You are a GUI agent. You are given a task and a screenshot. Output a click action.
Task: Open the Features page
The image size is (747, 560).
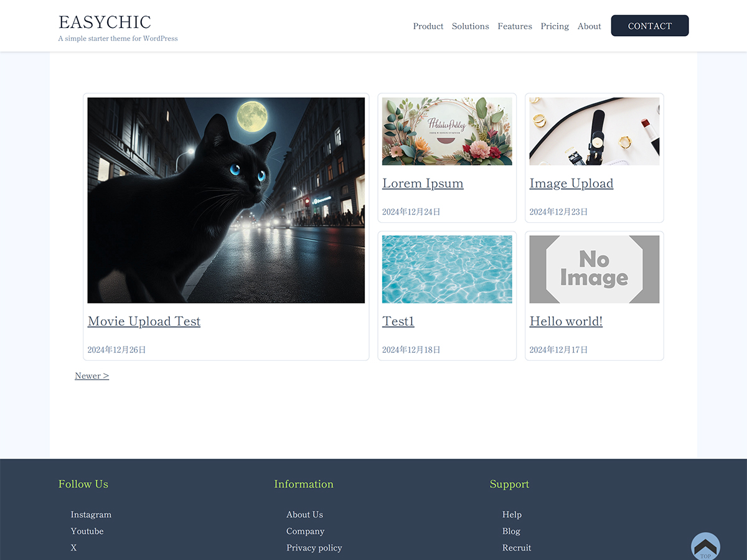tap(514, 26)
